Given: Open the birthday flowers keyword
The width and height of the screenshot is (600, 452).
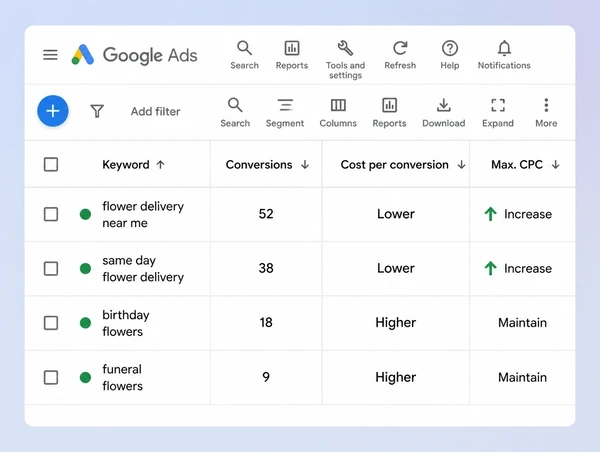Looking at the screenshot, I should point(126,323).
